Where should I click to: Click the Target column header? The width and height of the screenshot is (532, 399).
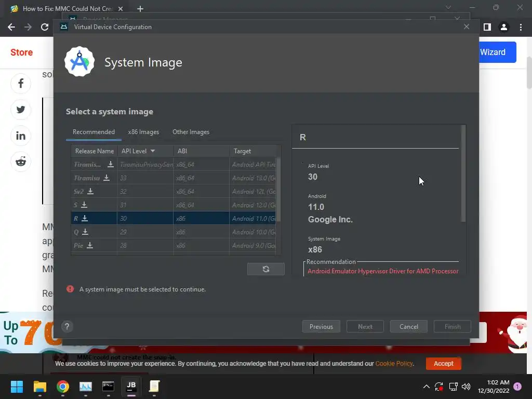253,151
